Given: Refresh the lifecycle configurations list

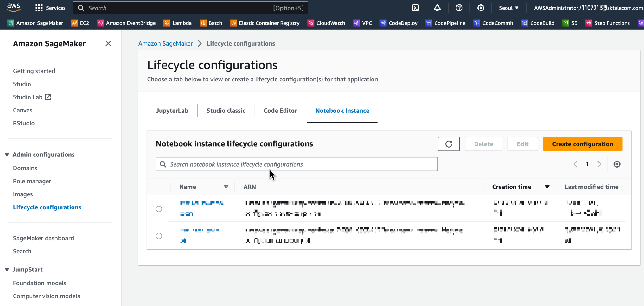Looking at the screenshot, I should [449, 144].
